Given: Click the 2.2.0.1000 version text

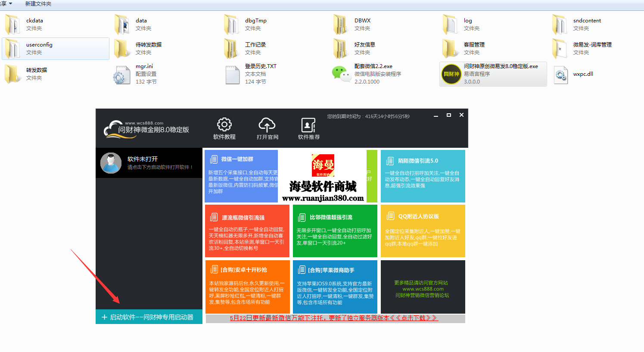Looking at the screenshot, I should [x=367, y=82].
